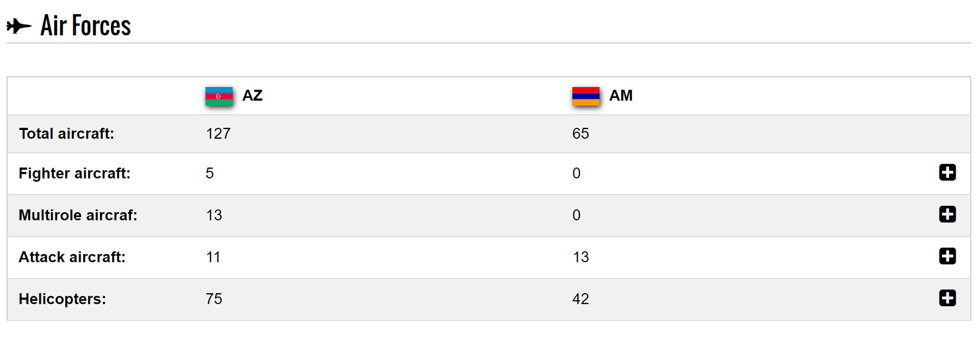Click the Azerbaijan flag icon
980x340 pixels.
click(x=219, y=96)
